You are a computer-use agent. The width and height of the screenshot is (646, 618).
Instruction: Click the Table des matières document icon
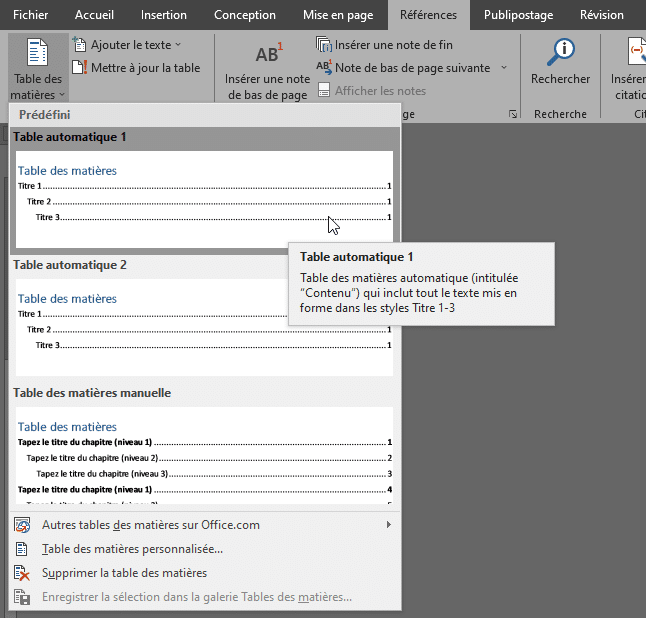coord(37,52)
